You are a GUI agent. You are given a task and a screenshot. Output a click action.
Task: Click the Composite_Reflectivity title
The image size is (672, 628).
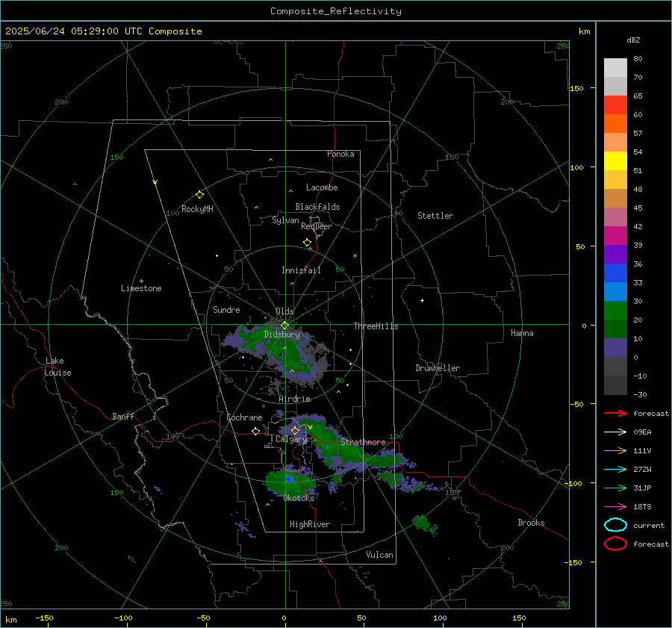click(x=336, y=11)
